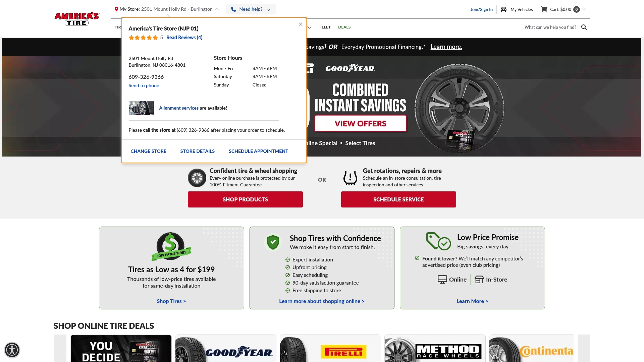644x362 pixels.
Task: Focus the What can we help search field
Action: pos(550,27)
